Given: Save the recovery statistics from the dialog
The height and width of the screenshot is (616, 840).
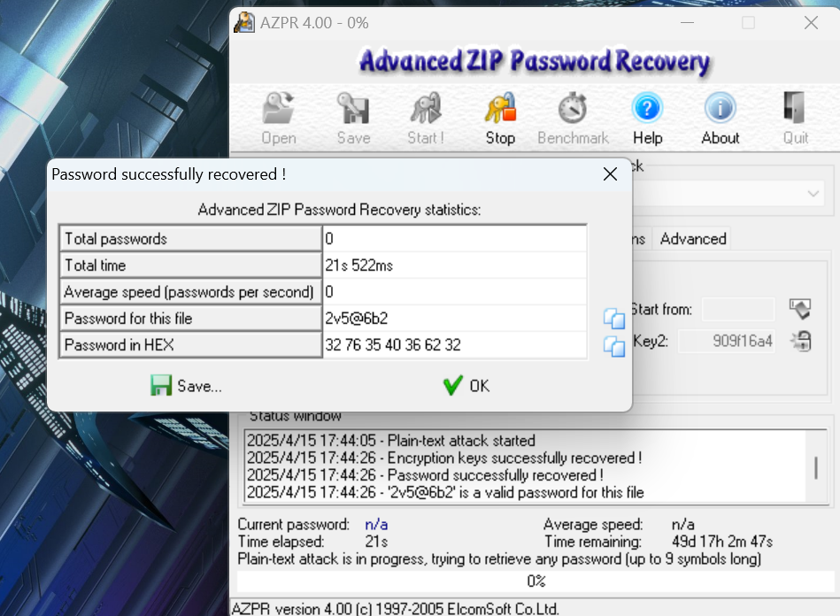Looking at the screenshot, I should click(x=186, y=386).
